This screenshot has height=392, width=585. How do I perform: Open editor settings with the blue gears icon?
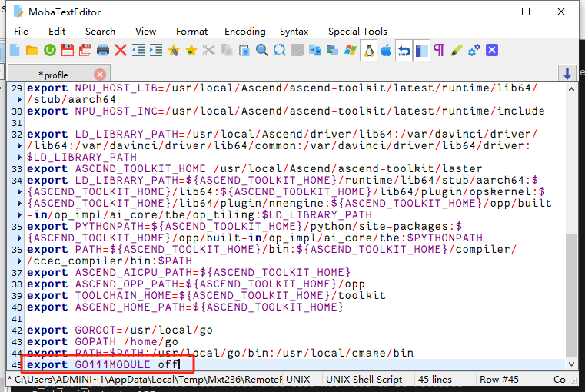474,51
